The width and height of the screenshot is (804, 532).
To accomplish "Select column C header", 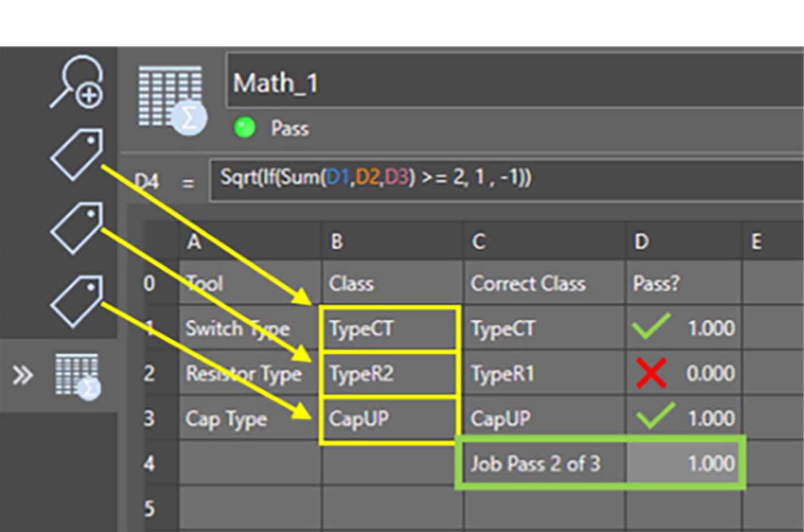I will pos(545,242).
